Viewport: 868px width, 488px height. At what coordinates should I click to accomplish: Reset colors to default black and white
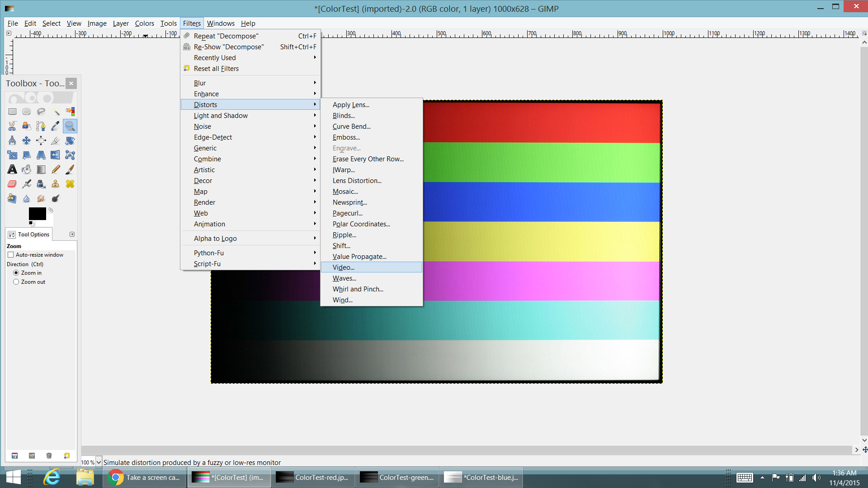coord(32,223)
